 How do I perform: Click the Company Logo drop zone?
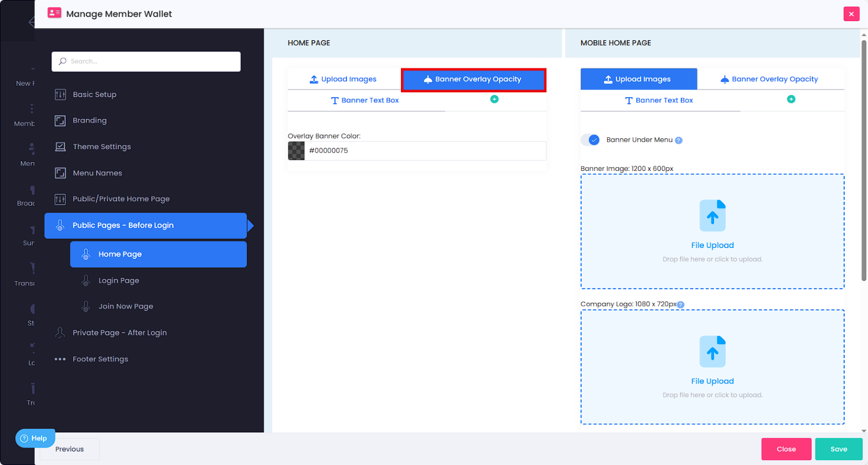pos(712,367)
